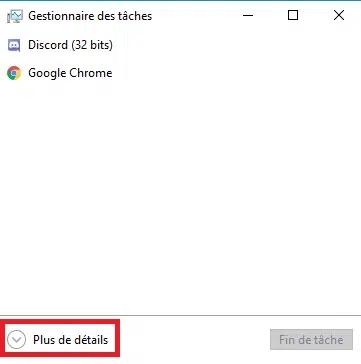This screenshot has width=361, height=364.
Task: Select the Discord app icon
Action: [x=14, y=45]
